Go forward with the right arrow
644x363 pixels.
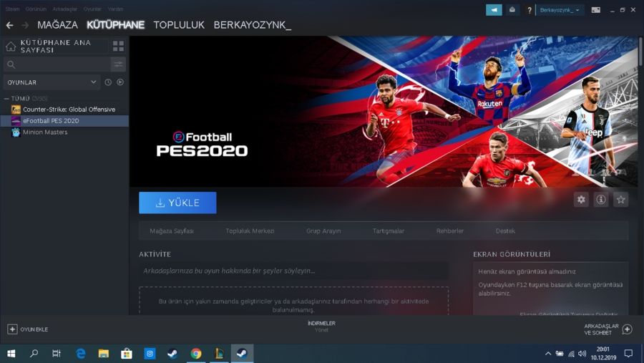tap(25, 26)
